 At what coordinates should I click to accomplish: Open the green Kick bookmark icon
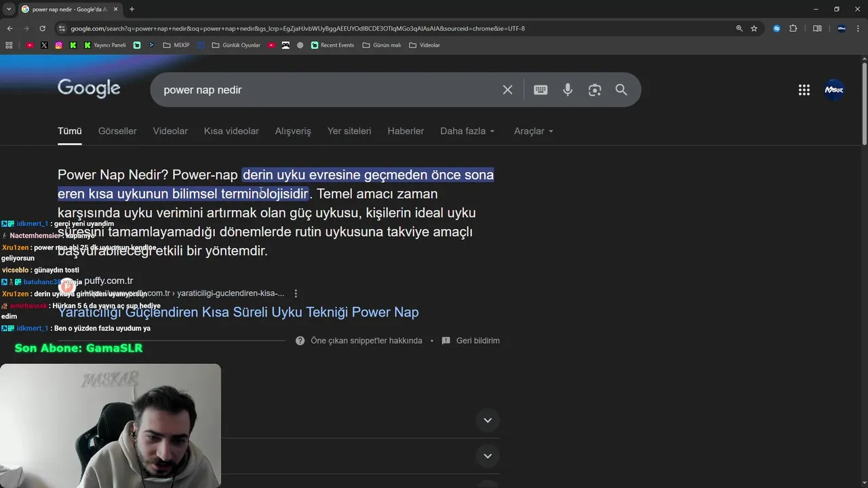[x=73, y=45]
